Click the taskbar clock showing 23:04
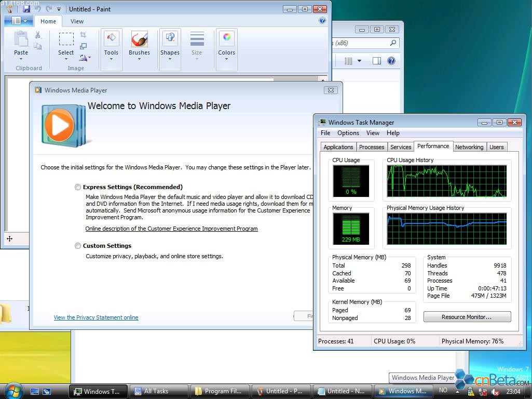 513,392
